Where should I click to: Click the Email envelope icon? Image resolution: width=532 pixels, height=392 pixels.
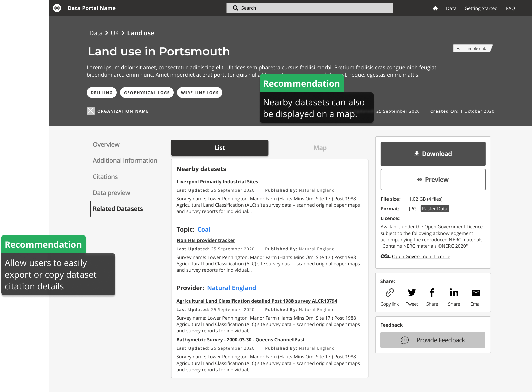click(476, 293)
